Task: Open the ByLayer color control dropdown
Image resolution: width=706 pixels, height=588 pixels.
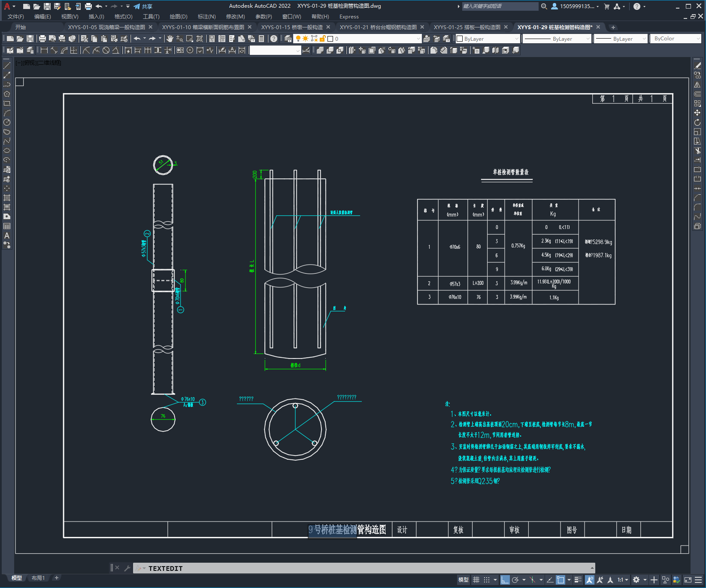Action: point(488,39)
